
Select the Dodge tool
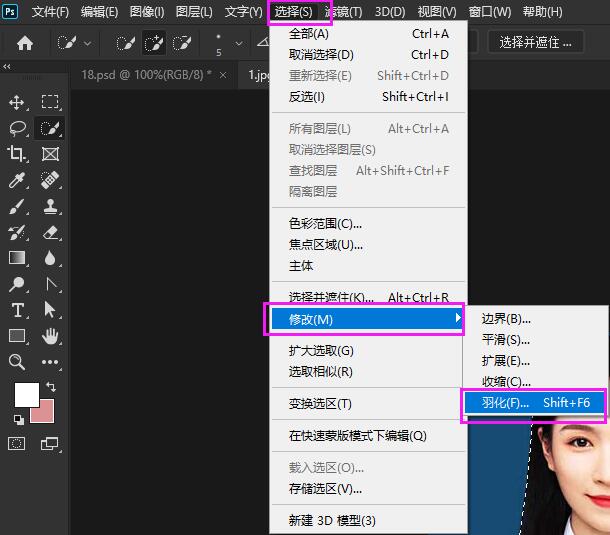coord(17,284)
